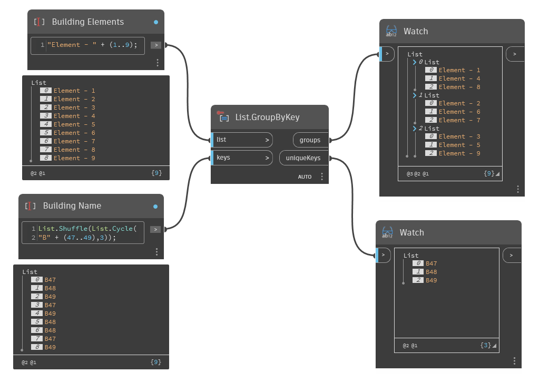Collapse sublist 1 in the top Watch node

click(x=415, y=95)
